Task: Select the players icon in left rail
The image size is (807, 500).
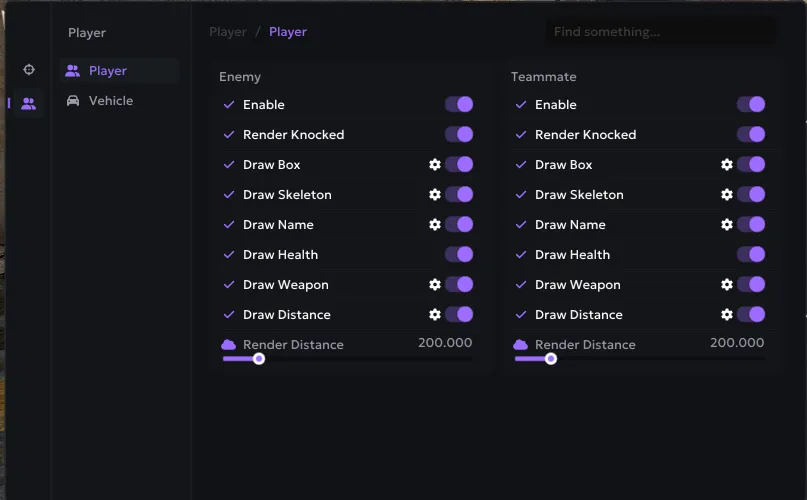Action: coord(29,104)
